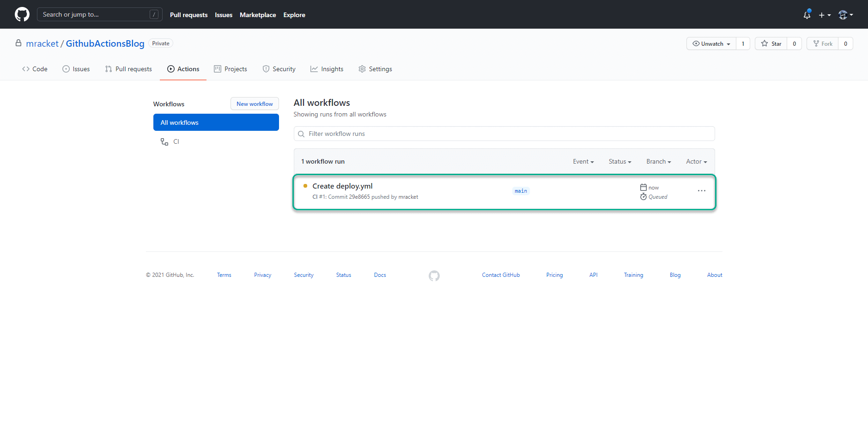This screenshot has height=434, width=868.
Task: Click the main branch label
Action: click(x=521, y=191)
